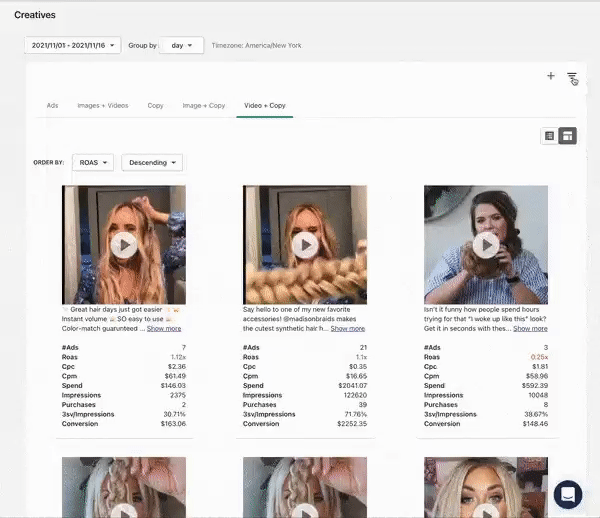Expand the third ad's Show more link
The height and width of the screenshot is (518, 600).
(x=530, y=328)
